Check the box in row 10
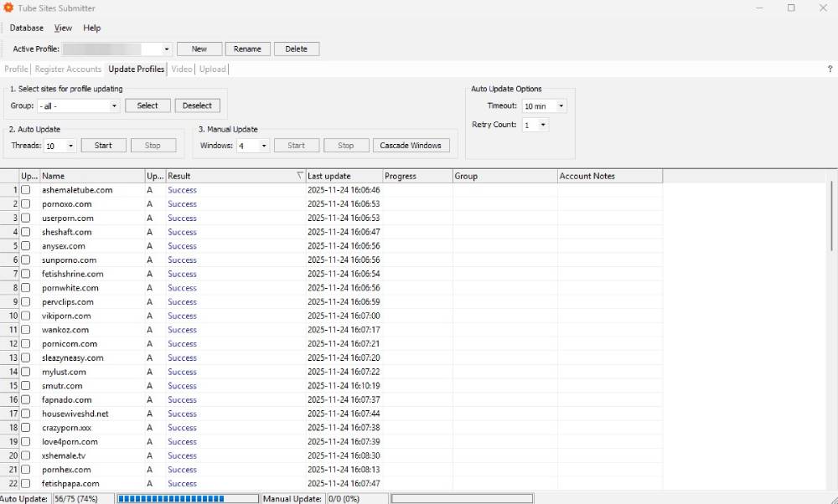 26,316
